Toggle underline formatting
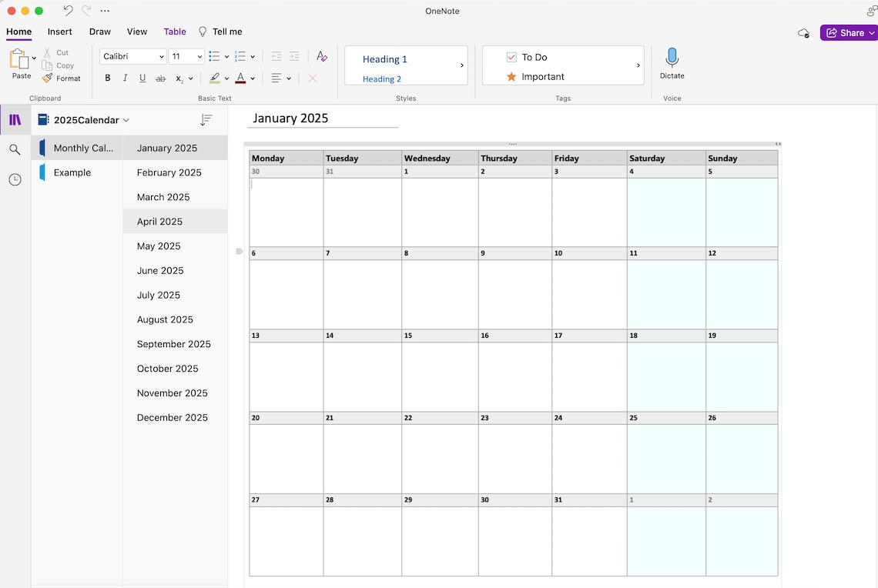The height and width of the screenshot is (588, 878). pos(142,78)
